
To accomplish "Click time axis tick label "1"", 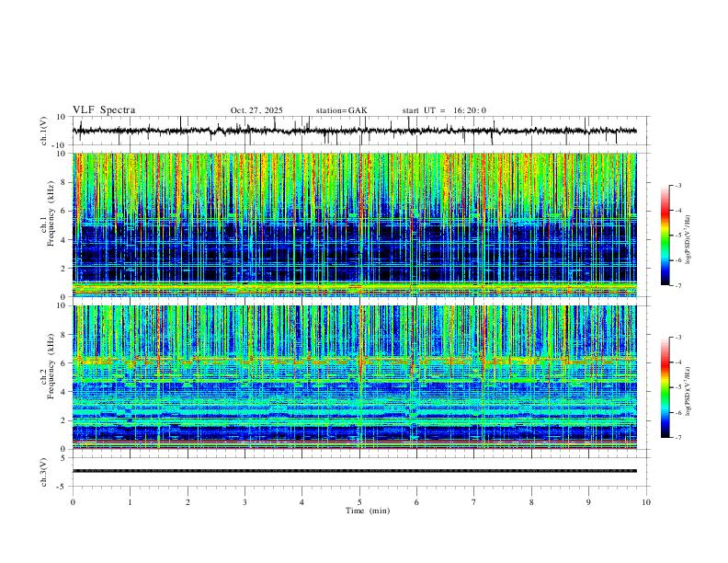I will [130, 502].
